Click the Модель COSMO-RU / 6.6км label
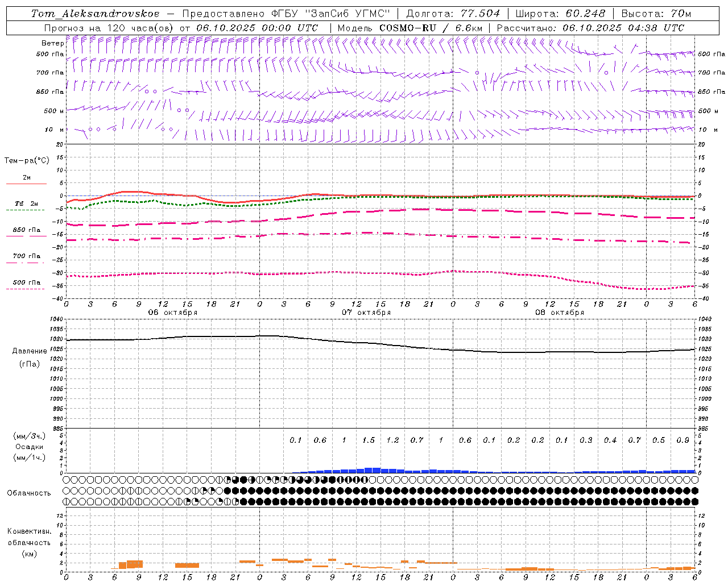 (409, 28)
